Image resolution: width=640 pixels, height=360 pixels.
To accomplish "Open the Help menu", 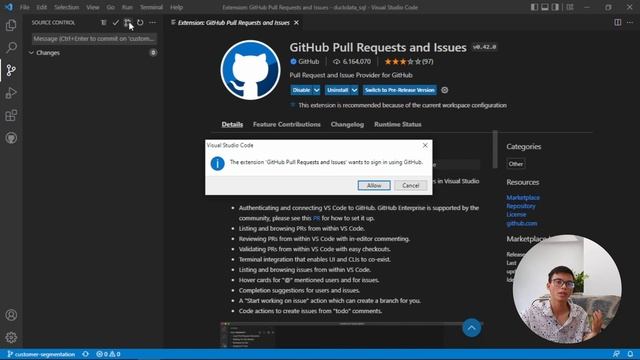I will 176,7.
